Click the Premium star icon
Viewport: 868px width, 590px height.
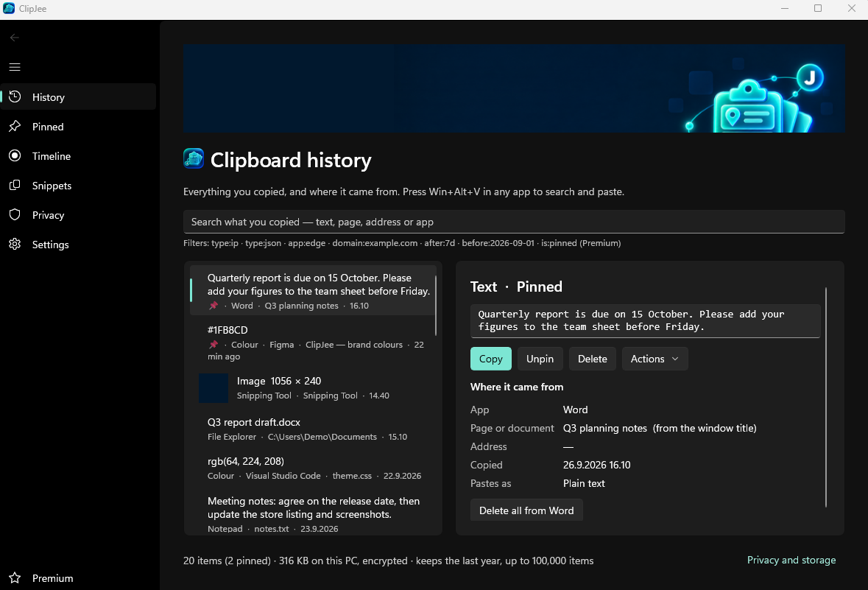coord(15,577)
